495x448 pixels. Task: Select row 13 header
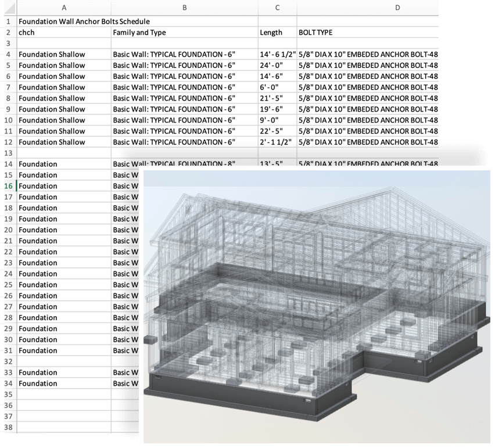(10, 153)
